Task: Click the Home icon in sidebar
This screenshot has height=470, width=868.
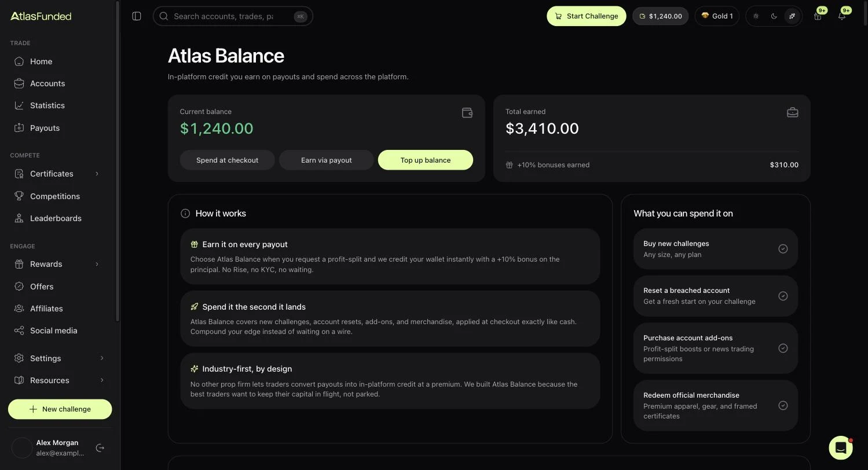Action: (x=19, y=61)
